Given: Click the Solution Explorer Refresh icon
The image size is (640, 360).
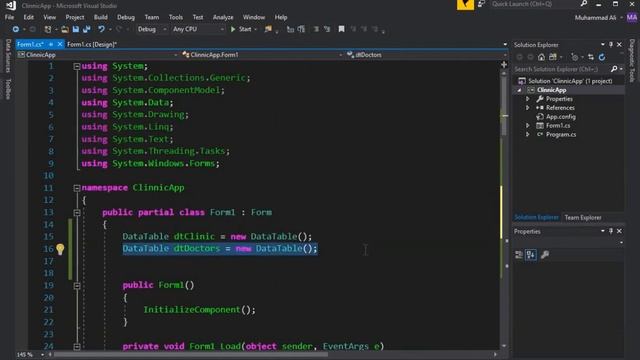Looking at the screenshot, I should pos(602,57).
